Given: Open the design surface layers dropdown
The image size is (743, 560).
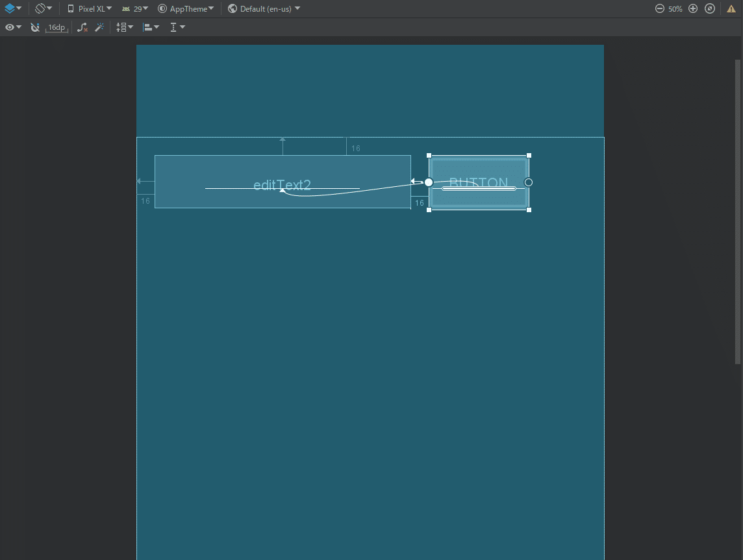Looking at the screenshot, I should pos(13,8).
